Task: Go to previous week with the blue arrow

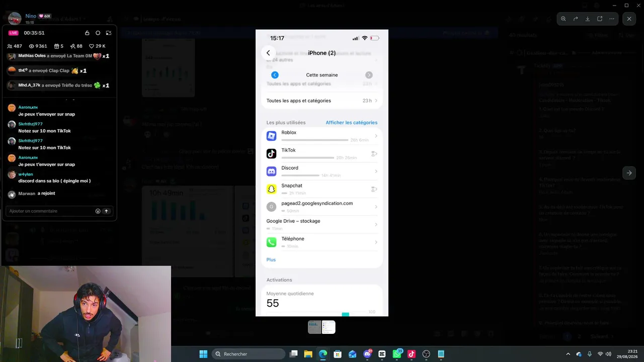Action: [275, 75]
